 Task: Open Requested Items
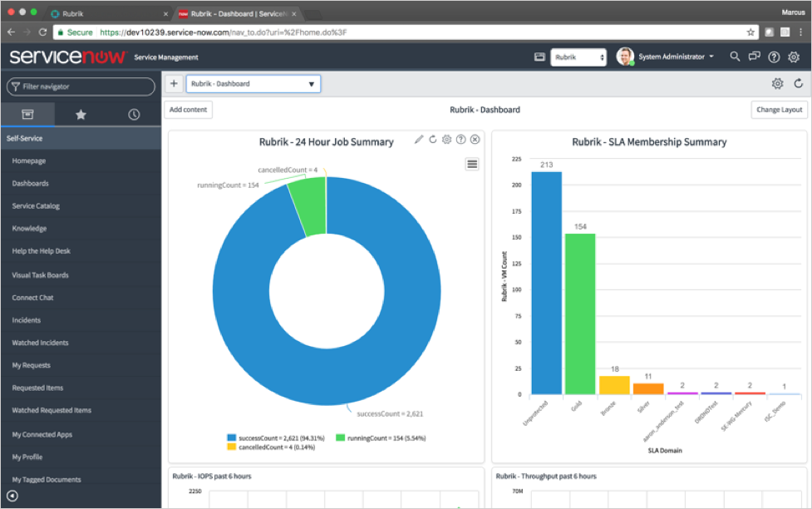37,388
